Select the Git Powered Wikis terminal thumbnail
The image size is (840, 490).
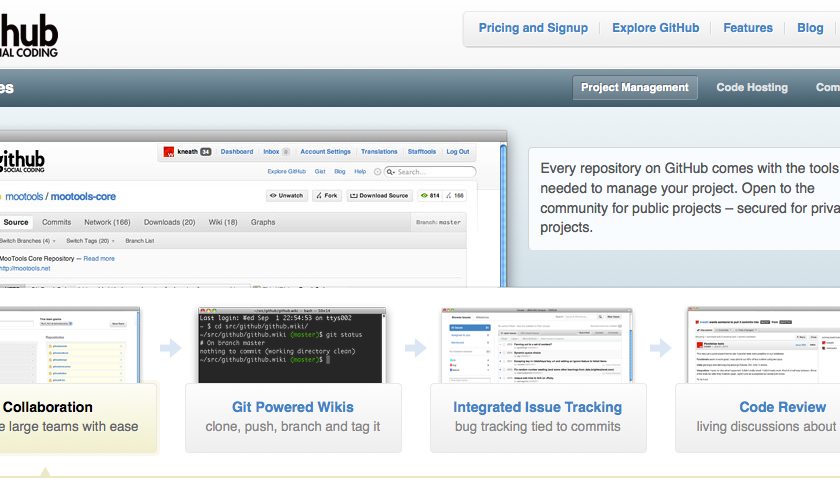click(292, 346)
